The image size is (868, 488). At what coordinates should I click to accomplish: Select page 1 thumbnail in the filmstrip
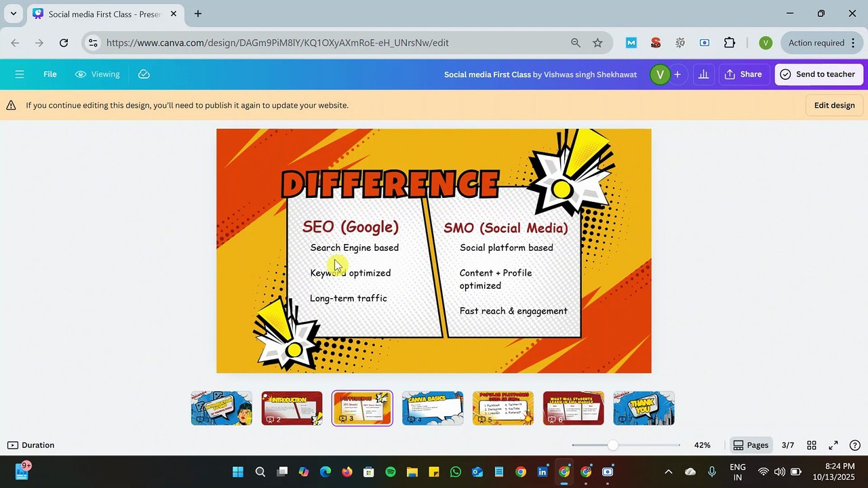coord(221,408)
